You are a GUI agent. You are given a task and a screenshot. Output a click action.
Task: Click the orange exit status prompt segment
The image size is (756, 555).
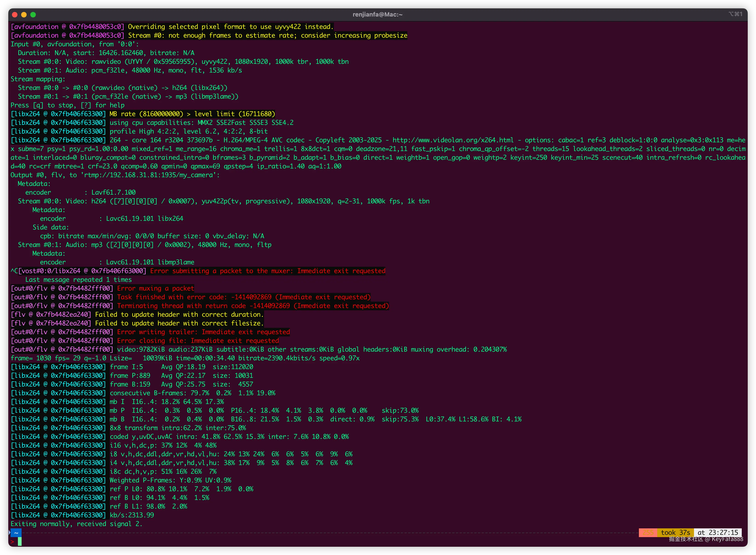coord(648,533)
